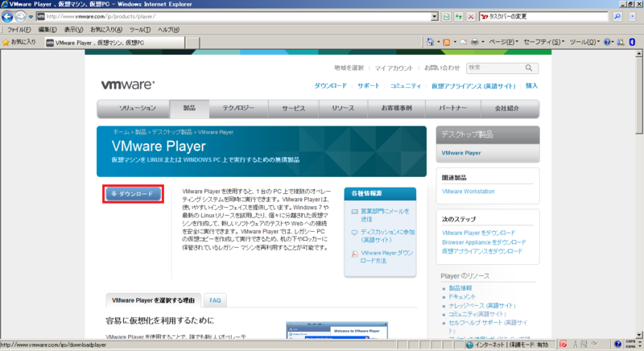
Task: Switch to the FAQ tab
Action: [x=215, y=300]
